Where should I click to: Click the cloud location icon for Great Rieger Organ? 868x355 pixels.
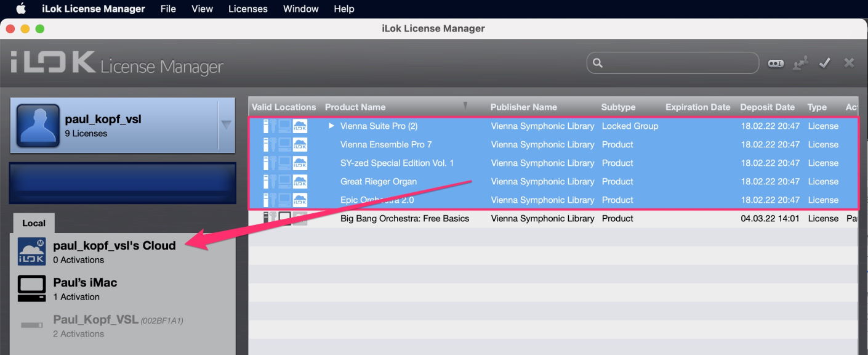[300, 181]
